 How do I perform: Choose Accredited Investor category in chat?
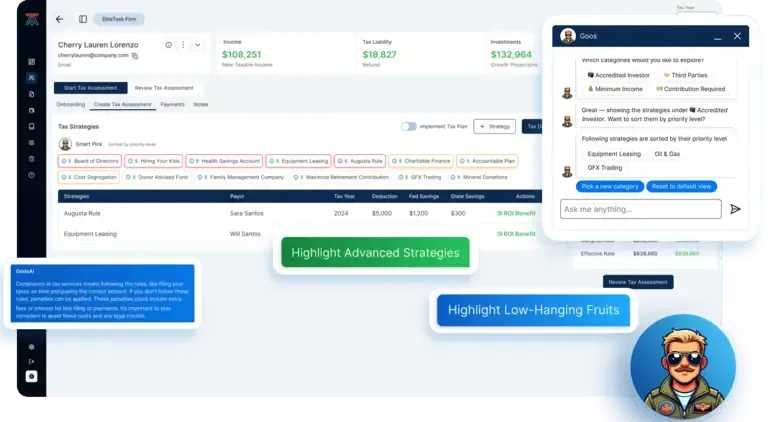[619, 75]
